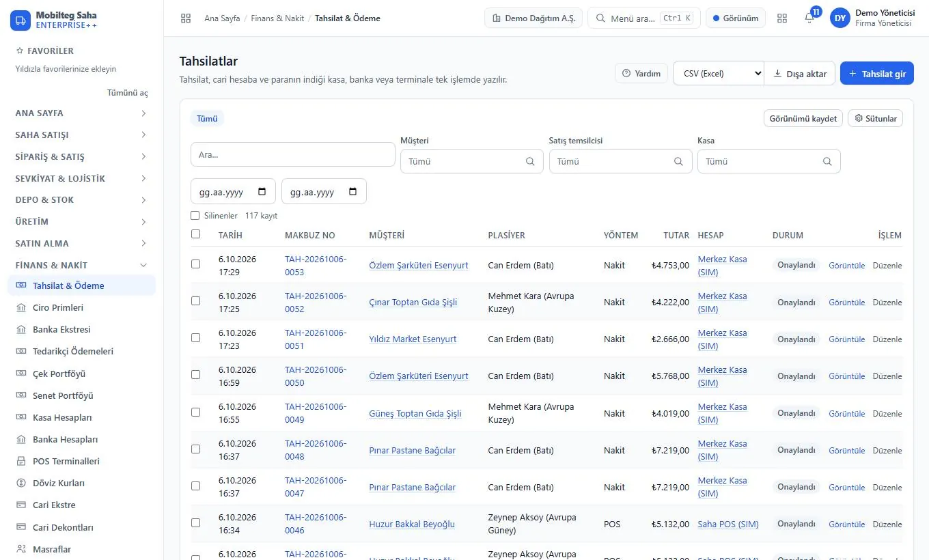Expand the SAHA SATIŞI sidebar section
This screenshot has width=929, height=560.
[x=81, y=135]
